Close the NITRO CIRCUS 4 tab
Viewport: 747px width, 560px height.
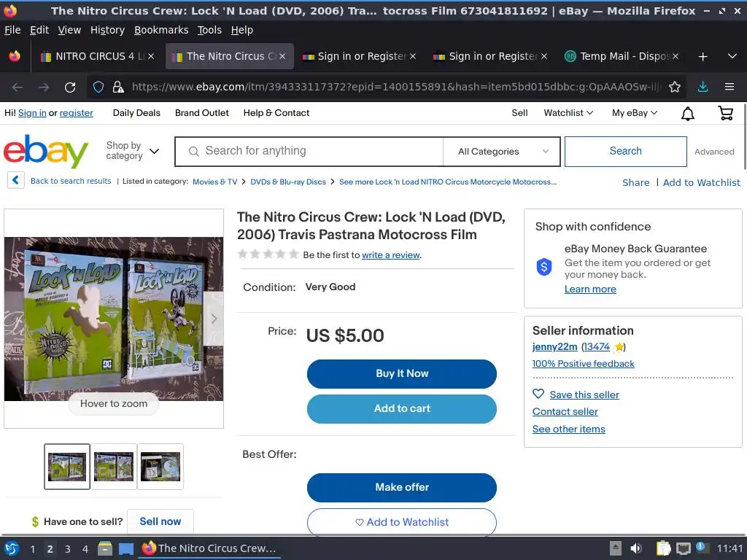coord(150,56)
